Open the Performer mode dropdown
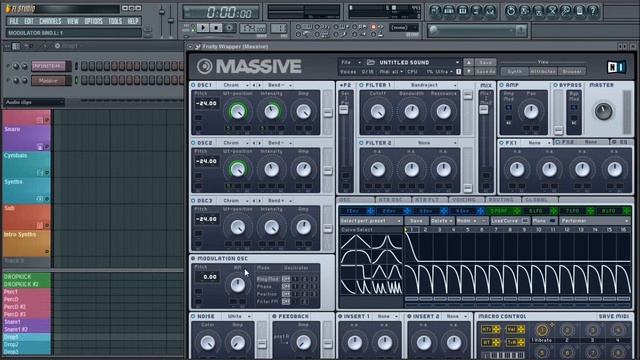 595,221
